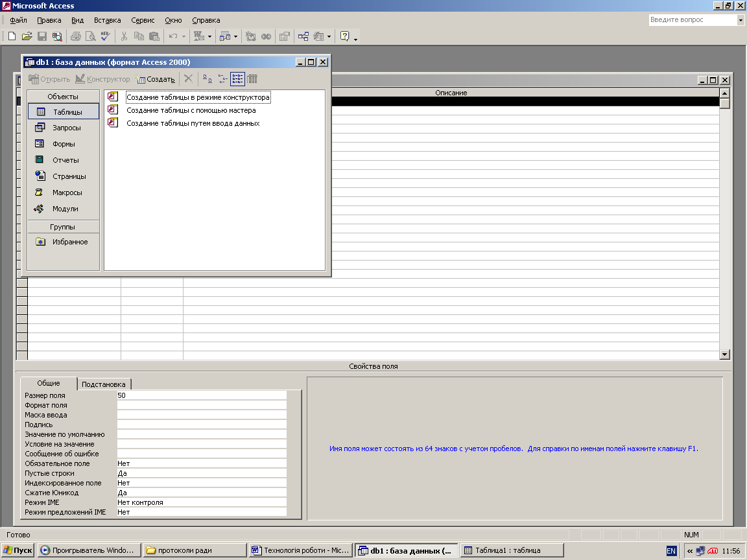Click the Print preview toolbar icon

[90, 36]
